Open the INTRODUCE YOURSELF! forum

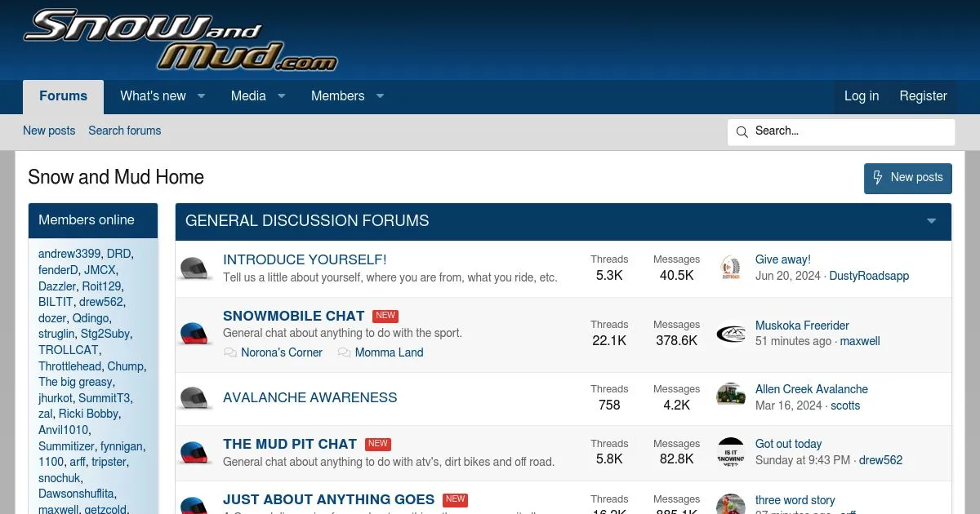coord(305,260)
